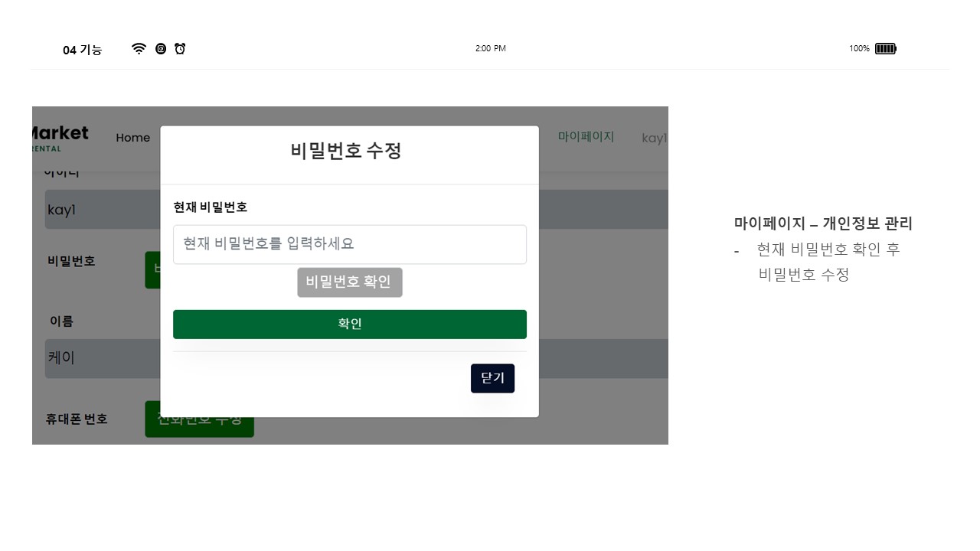
Task: Click the circled record status icon
Action: (161, 48)
